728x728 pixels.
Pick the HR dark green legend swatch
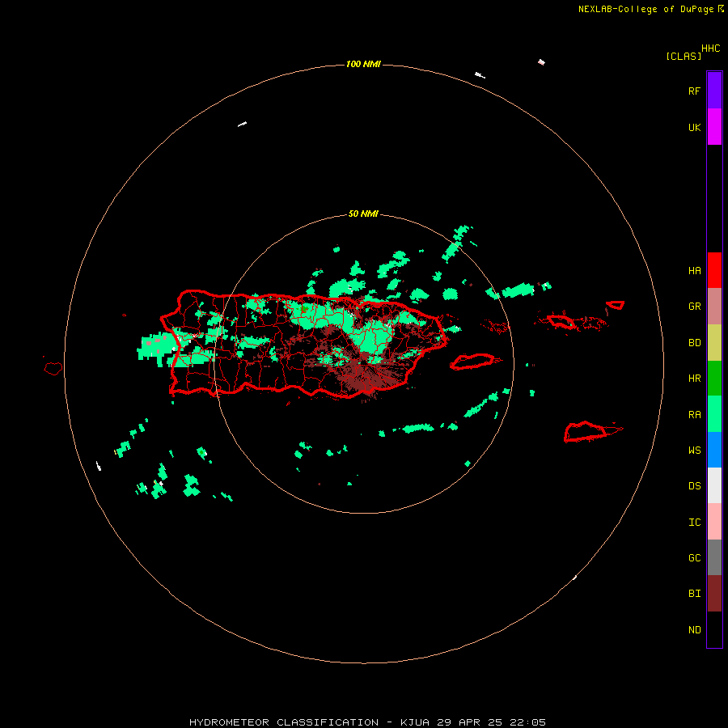pyautogui.click(x=714, y=379)
